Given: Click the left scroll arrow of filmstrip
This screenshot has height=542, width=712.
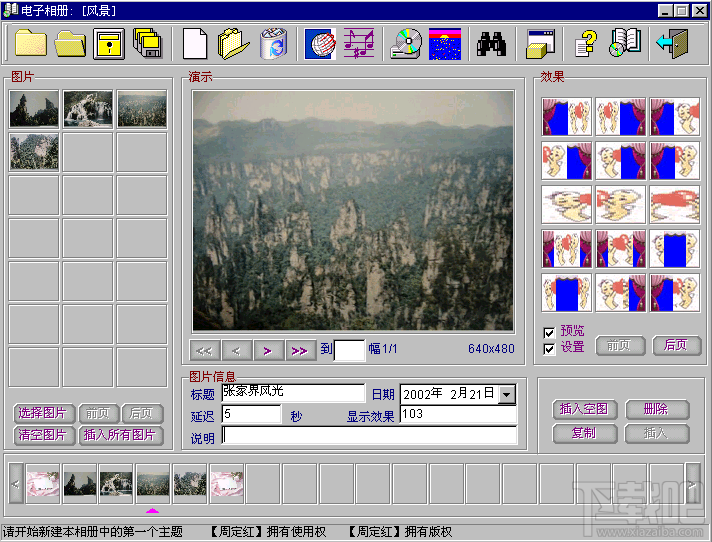Looking at the screenshot, I should (x=16, y=483).
